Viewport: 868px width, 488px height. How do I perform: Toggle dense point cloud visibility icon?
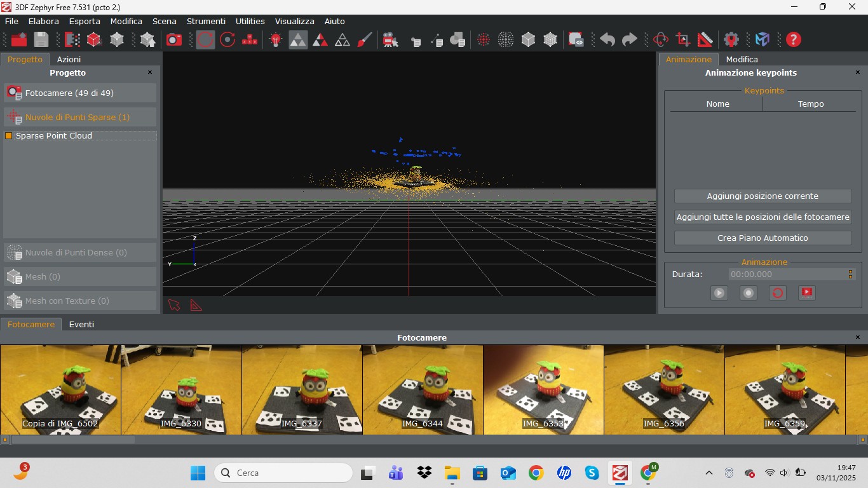(506, 39)
